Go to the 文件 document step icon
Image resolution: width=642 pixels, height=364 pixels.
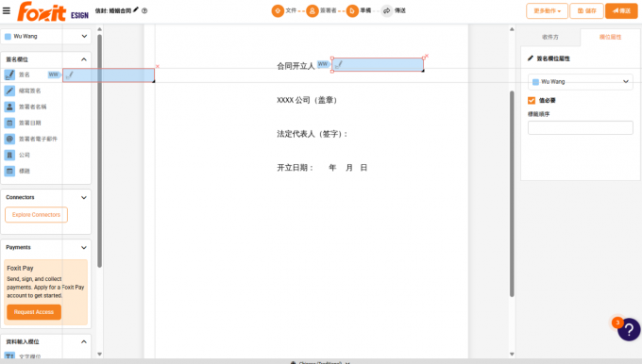coord(278,10)
